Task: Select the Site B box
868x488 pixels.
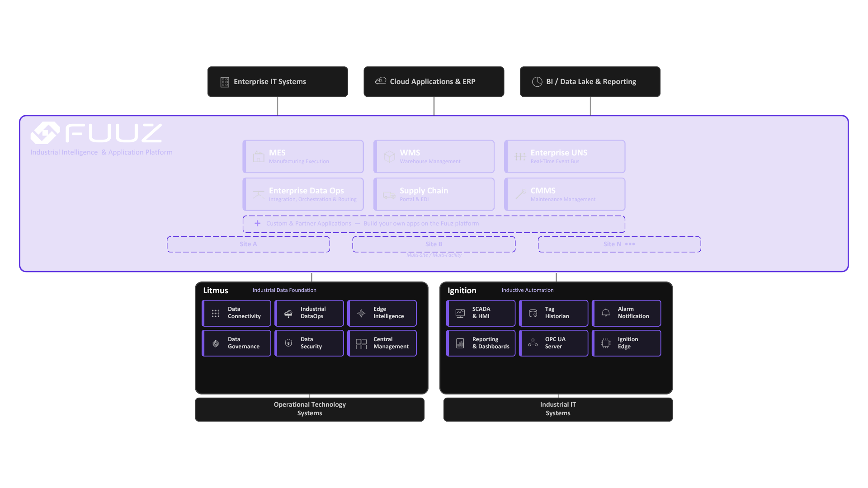Action: 434,244
